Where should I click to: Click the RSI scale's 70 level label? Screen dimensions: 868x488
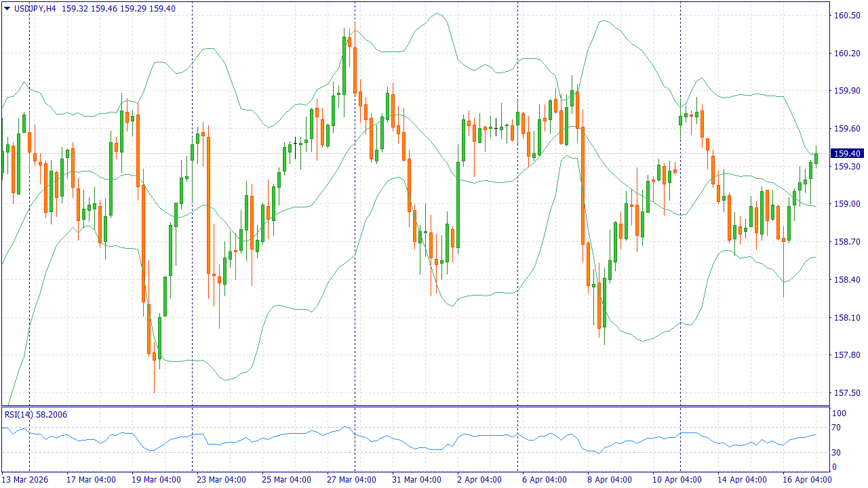coord(839,428)
